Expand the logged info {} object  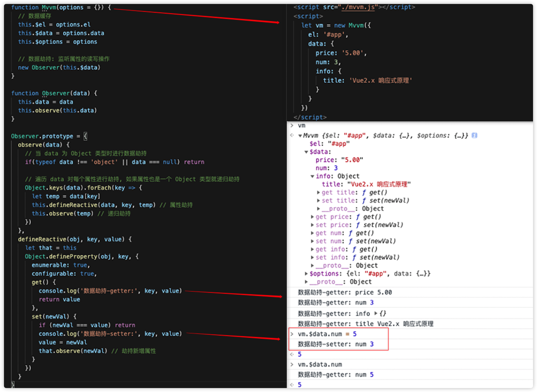(376, 313)
